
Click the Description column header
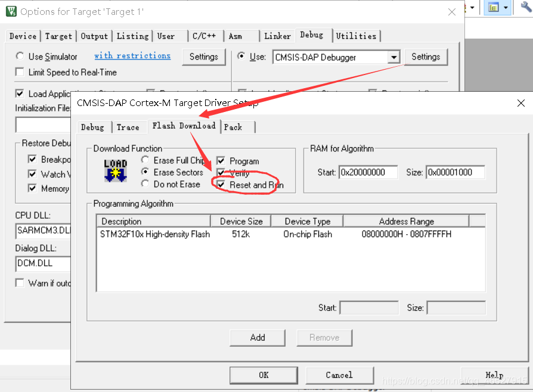pos(154,222)
